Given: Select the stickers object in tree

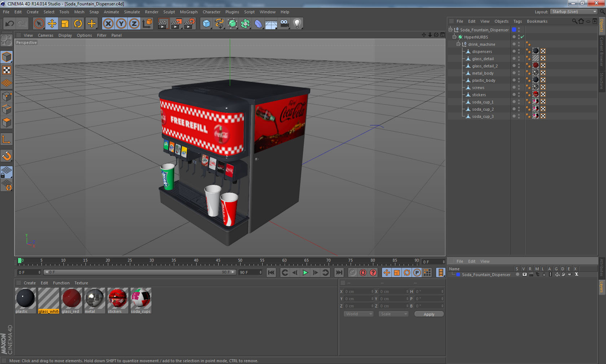Looking at the screenshot, I should [479, 95].
